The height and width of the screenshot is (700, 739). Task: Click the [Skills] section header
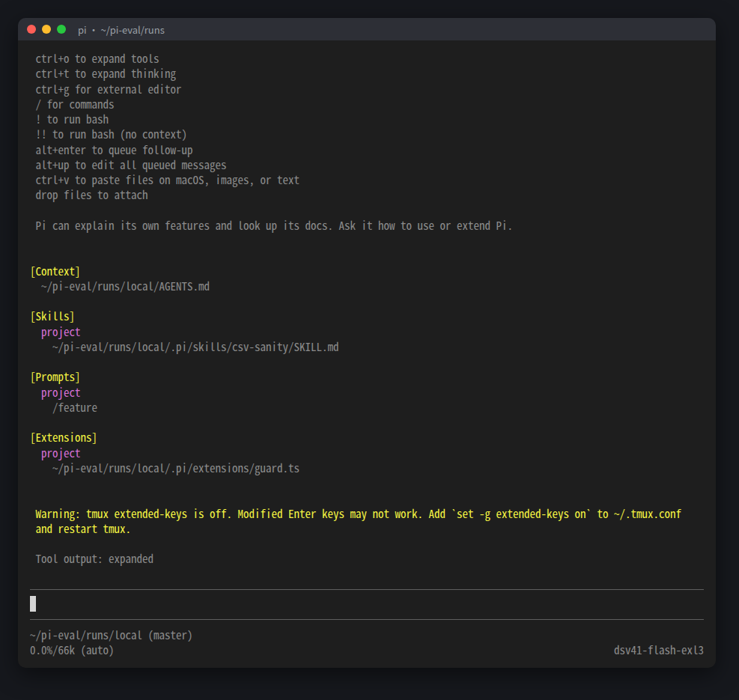click(x=52, y=317)
